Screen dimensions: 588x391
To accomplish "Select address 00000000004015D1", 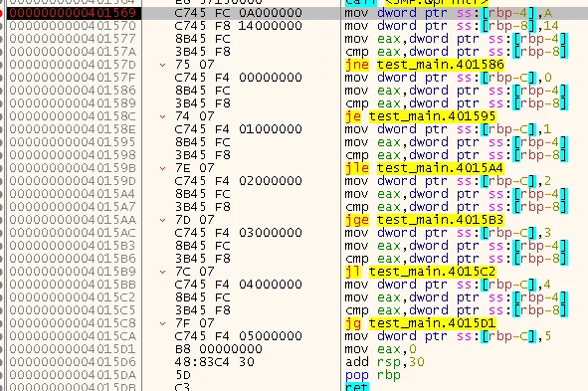I will (73, 349).
